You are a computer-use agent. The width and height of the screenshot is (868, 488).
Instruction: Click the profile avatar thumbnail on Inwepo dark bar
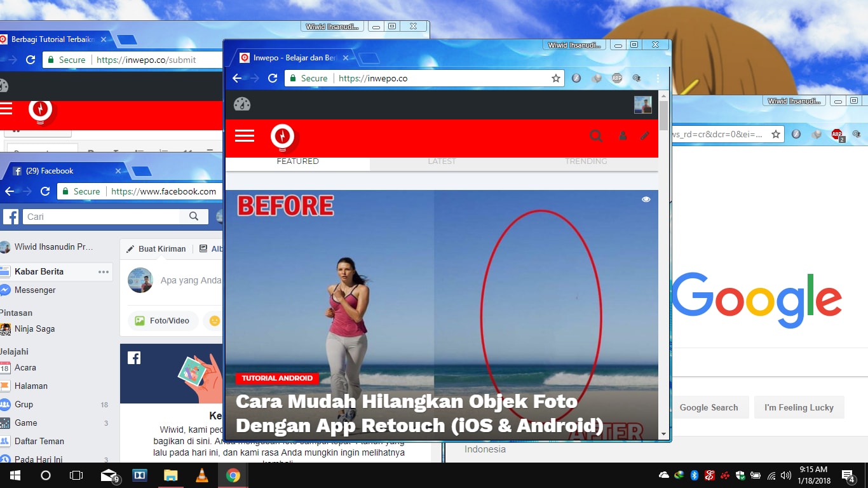643,105
